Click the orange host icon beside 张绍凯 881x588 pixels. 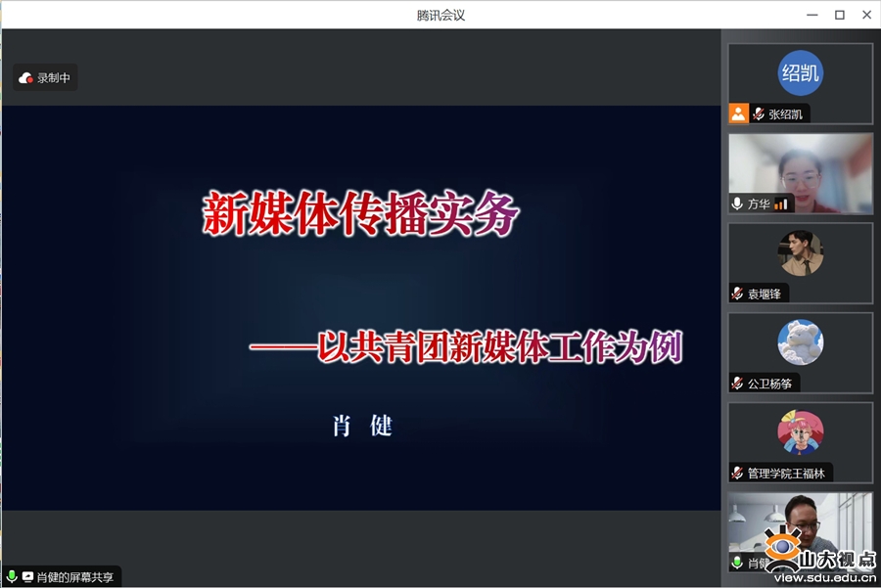pyautogui.click(x=738, y=113)
